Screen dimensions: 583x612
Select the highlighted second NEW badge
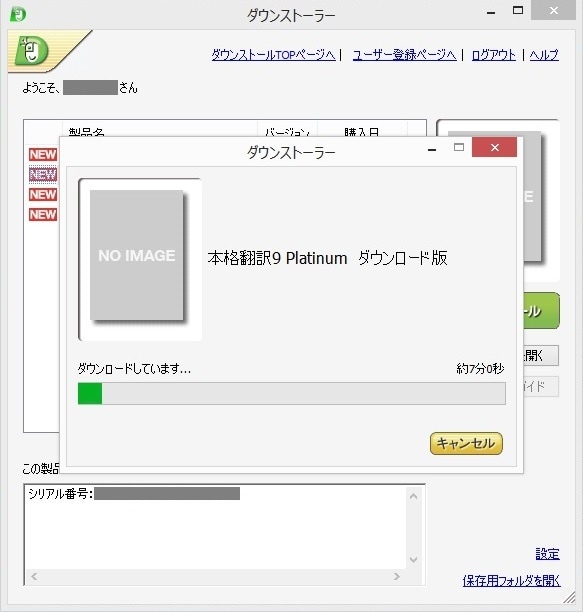click(43, 174)
